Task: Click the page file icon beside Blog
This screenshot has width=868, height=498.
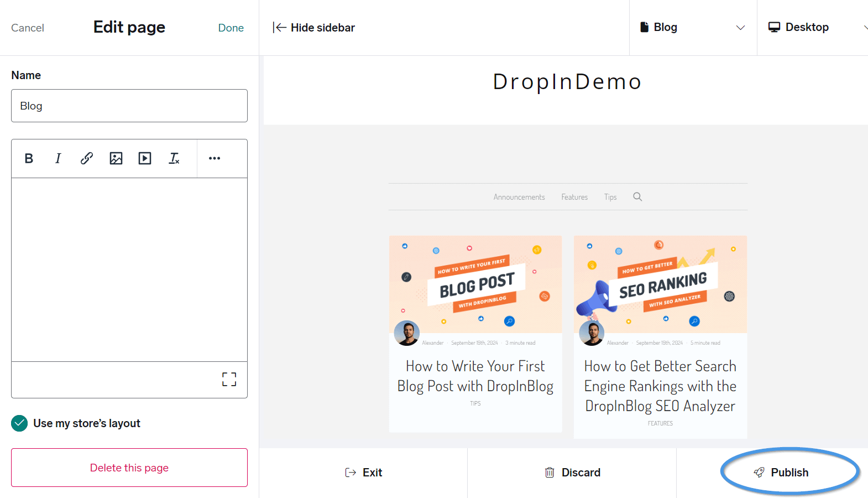Action: [644, 27]
